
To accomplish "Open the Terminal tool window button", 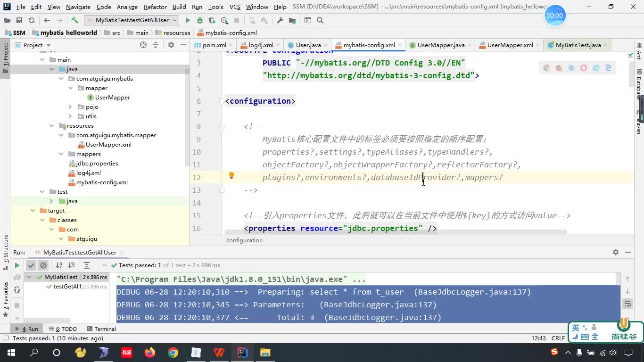I will [x=100, y=329].
